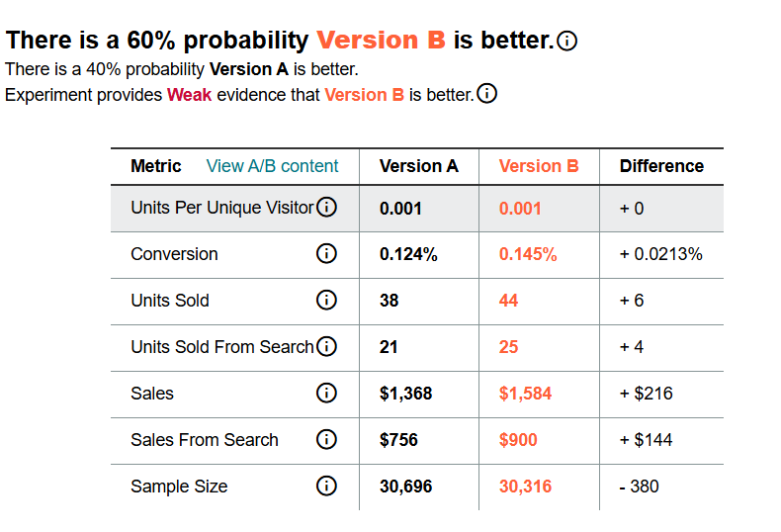Click the + $216 sales difference

coord(646,394)
